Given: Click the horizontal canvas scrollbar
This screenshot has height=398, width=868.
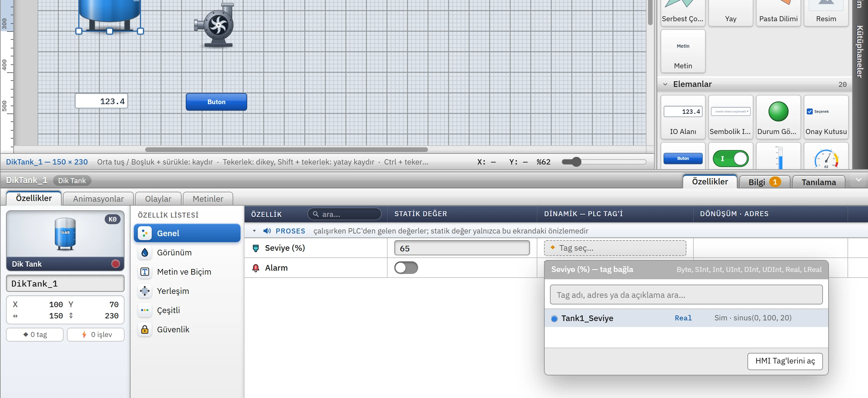Looking at the screenshot, I should click(286, 150).
